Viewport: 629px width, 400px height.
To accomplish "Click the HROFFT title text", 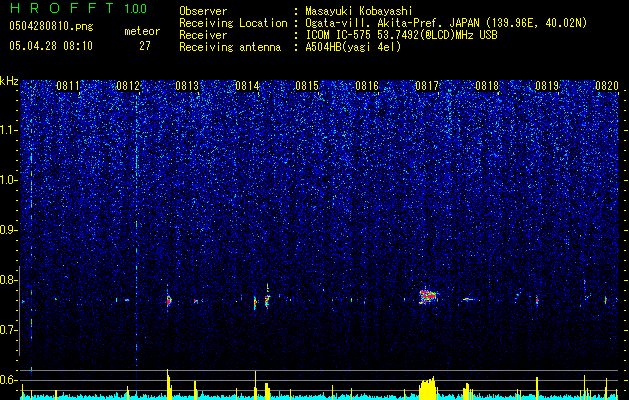I will [62, 8].
